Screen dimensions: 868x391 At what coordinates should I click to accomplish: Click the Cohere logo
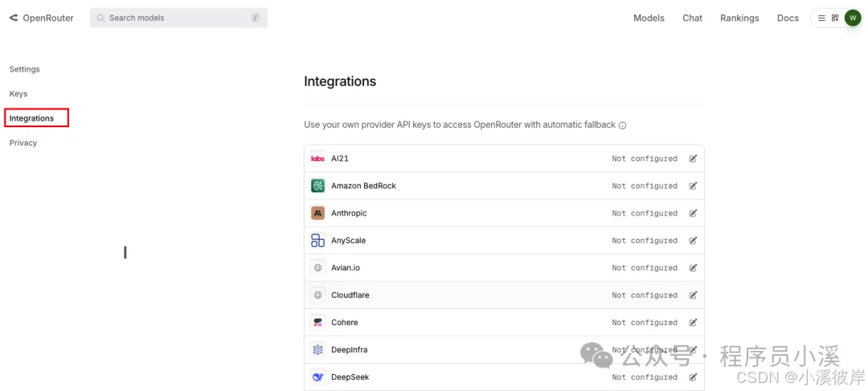317,323
